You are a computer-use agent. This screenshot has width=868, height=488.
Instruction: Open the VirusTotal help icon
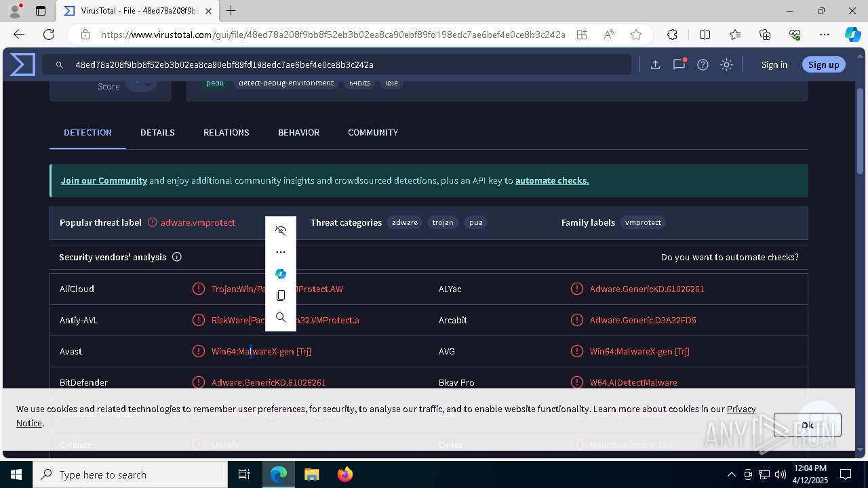pyautogui.click(x=703, y=65)
